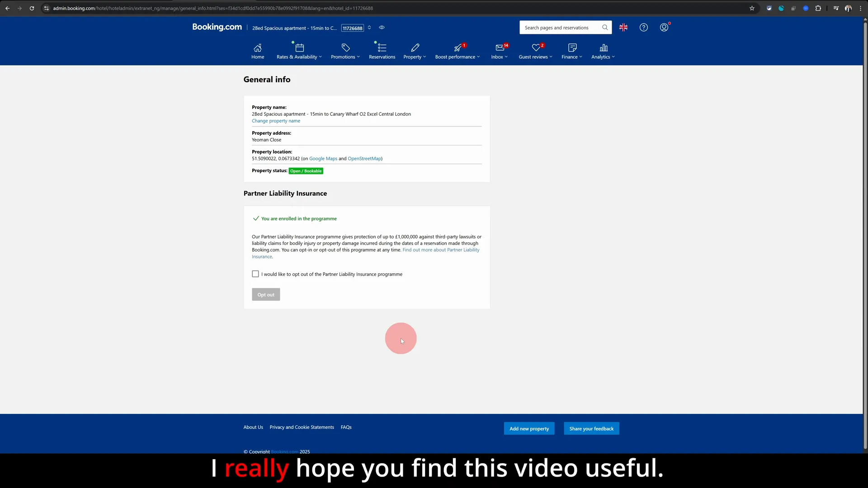Open the help question mark icon
Image resolution: width=868 pixels, height=488 pixels.
(644, 28)
